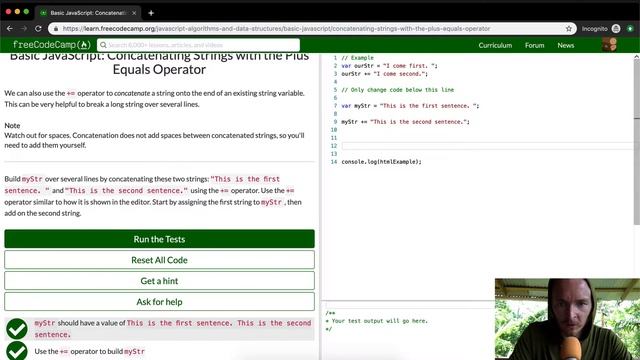The image size is (640, 360).
Task: Click Run the Tests button
Action: (x=160, y=239)
